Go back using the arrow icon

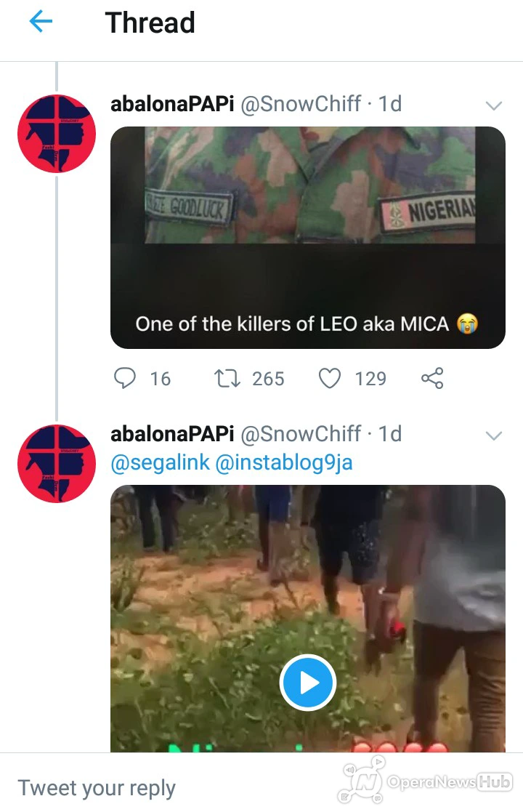point(41,22)
